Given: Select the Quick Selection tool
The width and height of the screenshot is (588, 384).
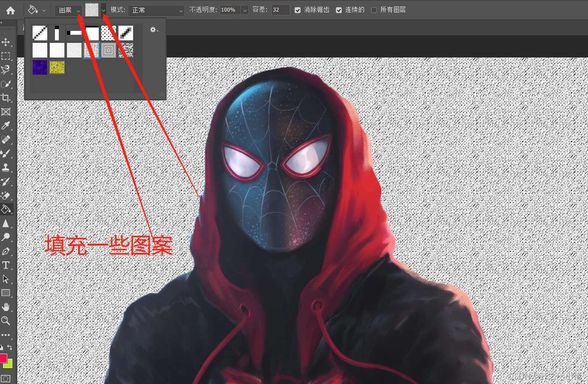Looking at the screenshot, I should (6, 84).
